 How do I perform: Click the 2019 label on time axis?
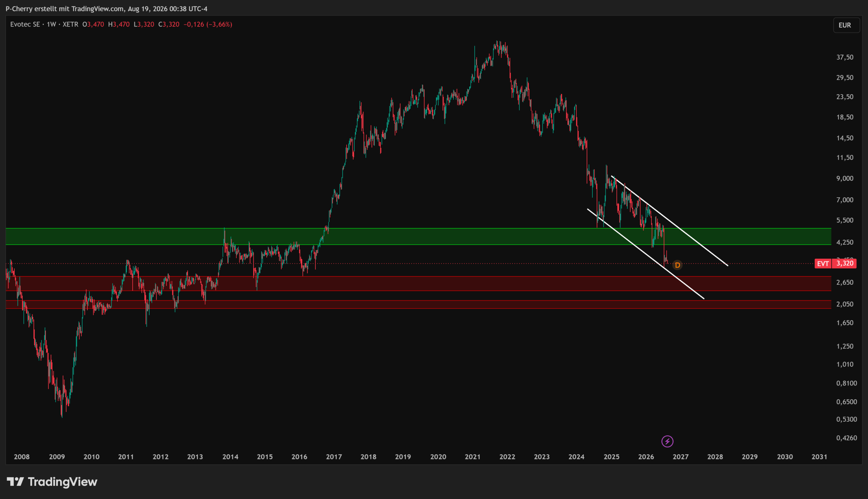click(x=403, y=457)
